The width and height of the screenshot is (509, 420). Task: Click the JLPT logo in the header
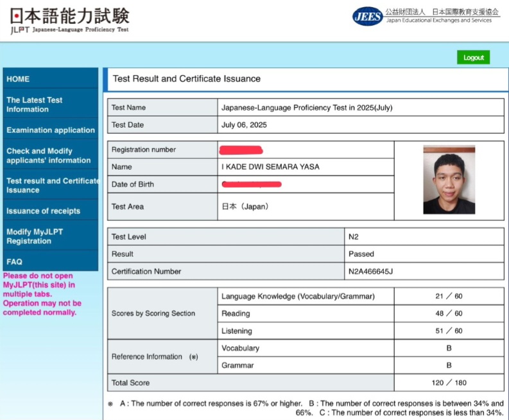coord(69,21)
